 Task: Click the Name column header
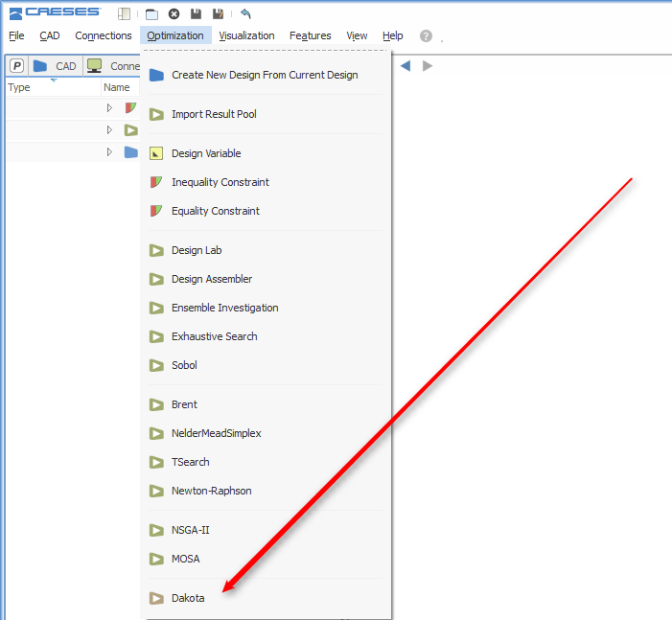121,87
